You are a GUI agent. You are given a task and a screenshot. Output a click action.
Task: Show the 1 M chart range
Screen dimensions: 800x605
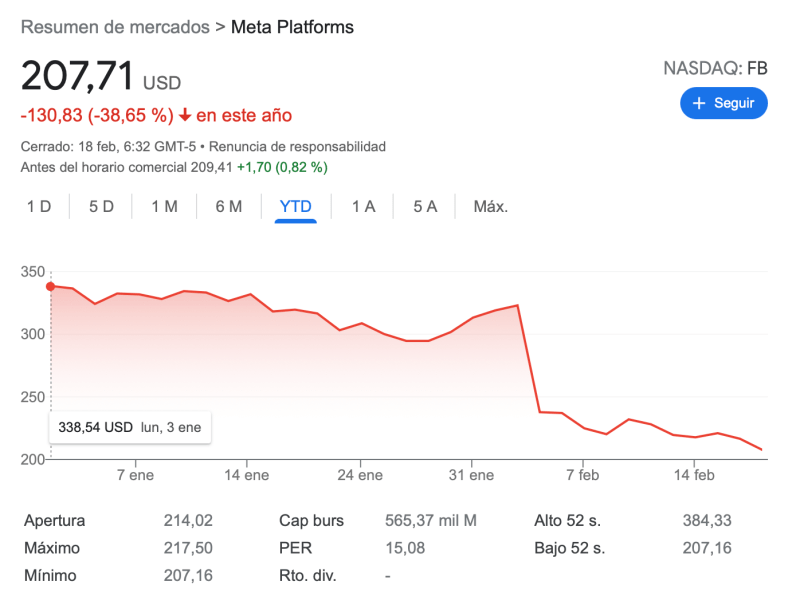point(165,207)
